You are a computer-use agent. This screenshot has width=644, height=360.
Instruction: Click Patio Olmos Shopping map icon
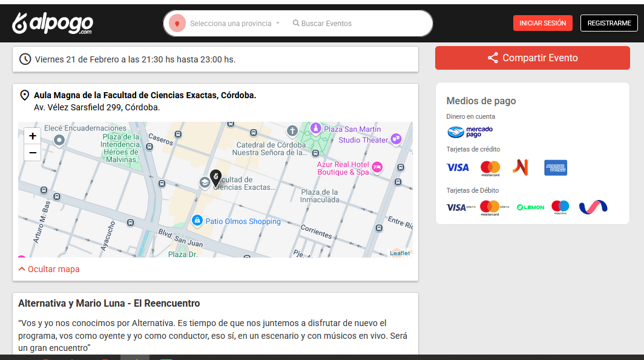coord(197,221)
